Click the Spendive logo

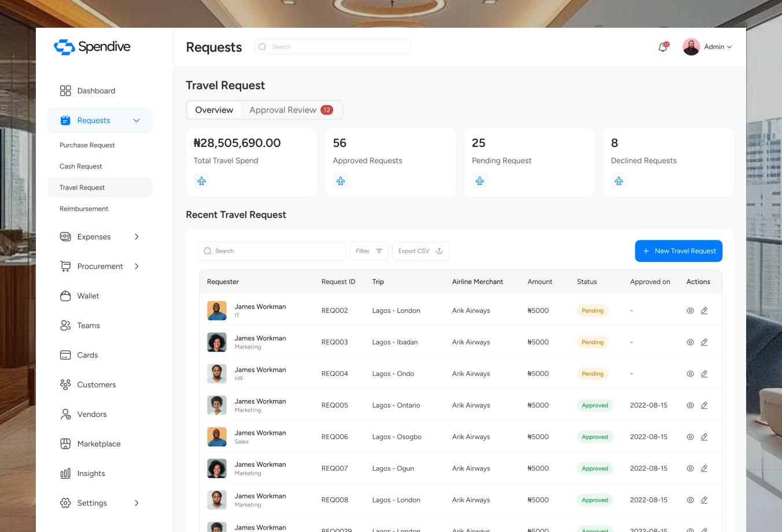(x=92, y=47)
